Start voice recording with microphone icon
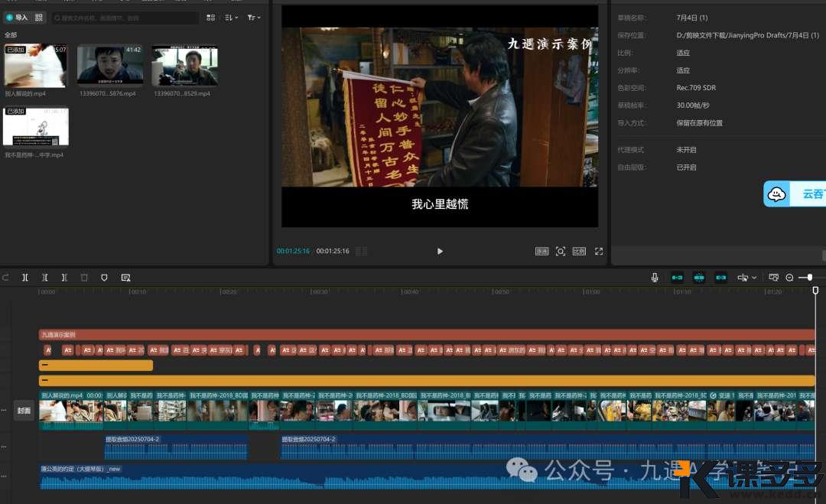826x504 pixels. [655, 278]
